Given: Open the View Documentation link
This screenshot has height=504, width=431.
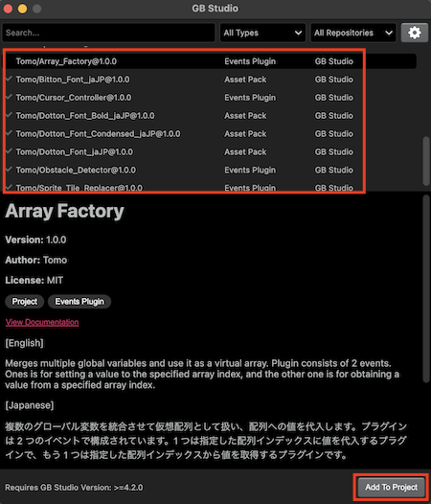Looking at the screenshot, I should pyautogui.click(x=42, y=322).
